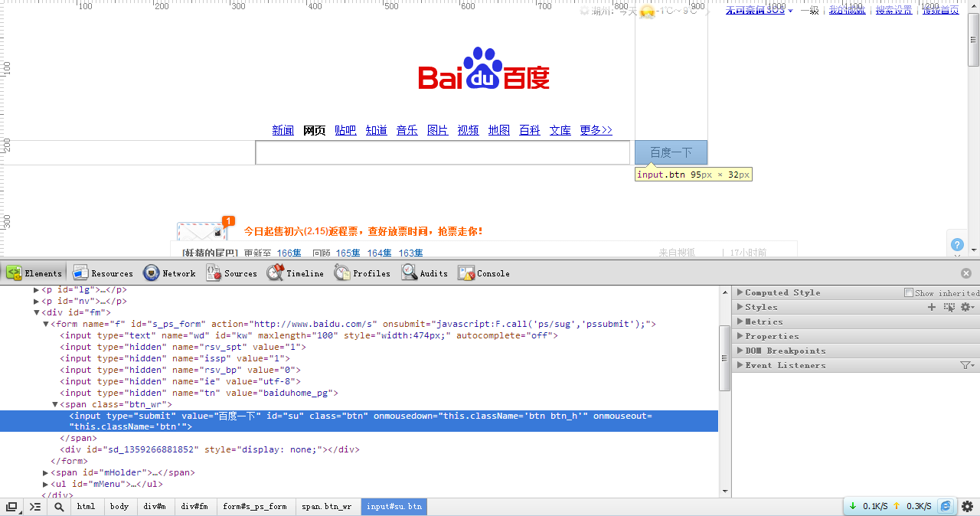980x516 pixels.
Task: Select the div#m breadcrumb
Action: click(155, 507)
